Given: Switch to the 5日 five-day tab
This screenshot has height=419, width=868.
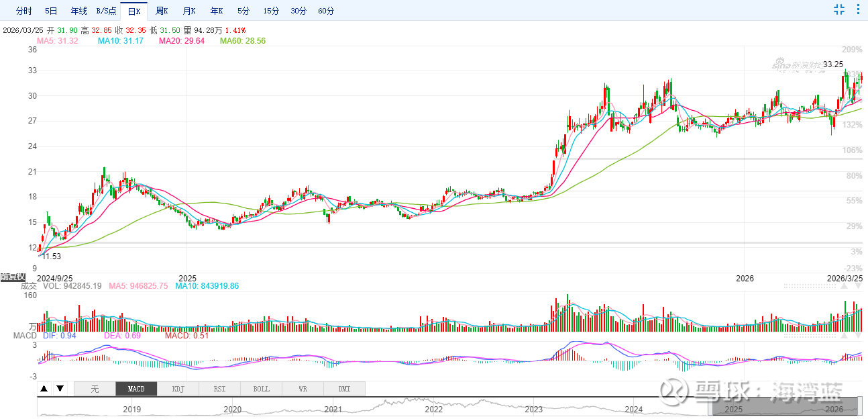Looking at the screenshot, I should 51,11.
